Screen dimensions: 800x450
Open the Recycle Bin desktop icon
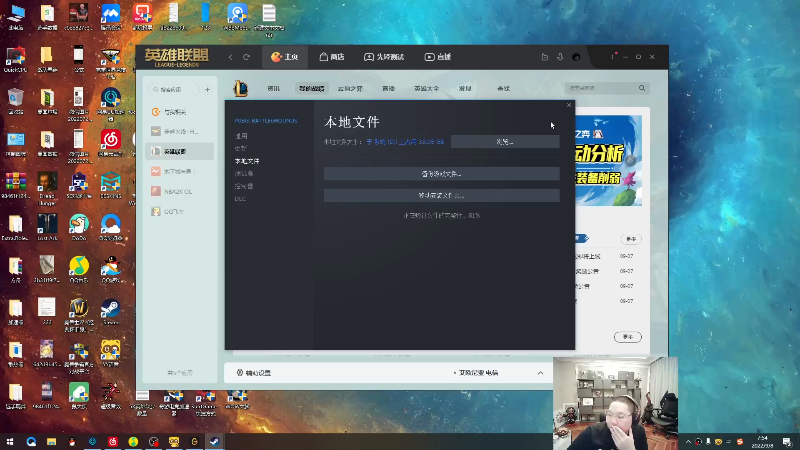click(x=15, y=101)
